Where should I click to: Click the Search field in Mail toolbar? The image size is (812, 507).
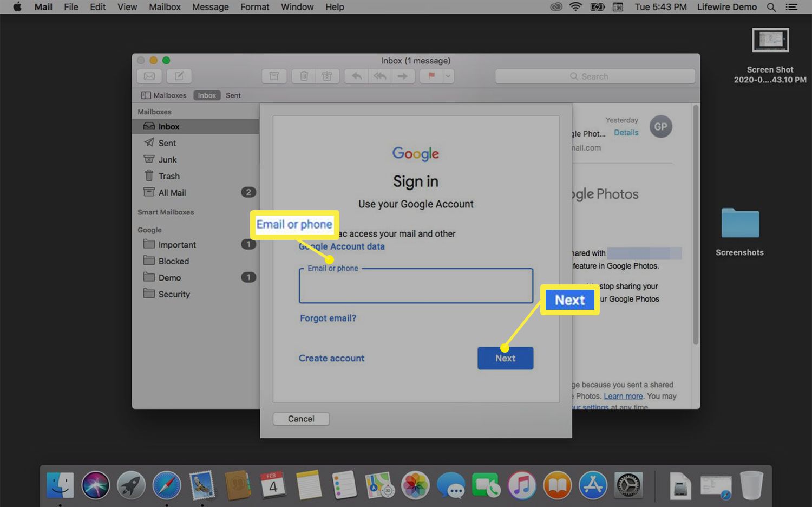click(595, 76)
